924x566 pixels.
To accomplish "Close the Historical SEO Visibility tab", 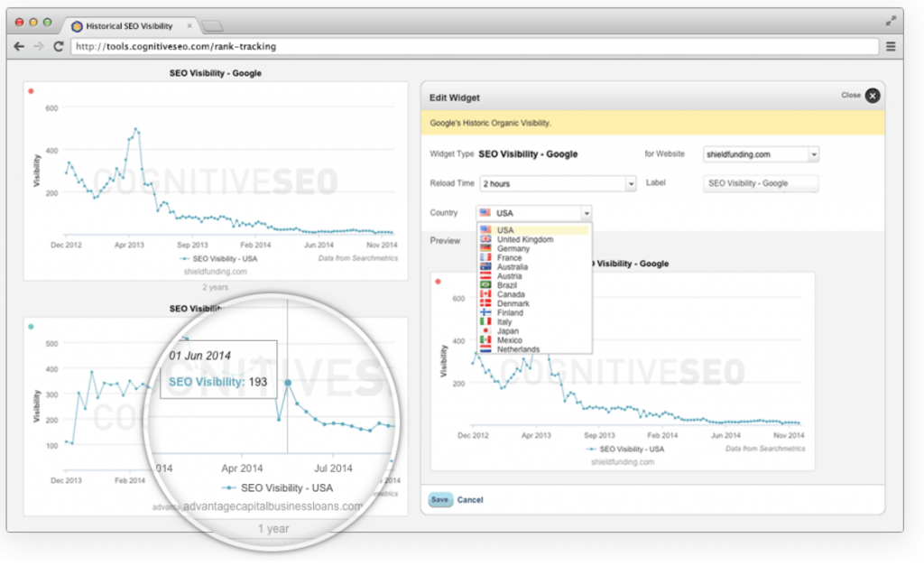I will click(189, 26).
